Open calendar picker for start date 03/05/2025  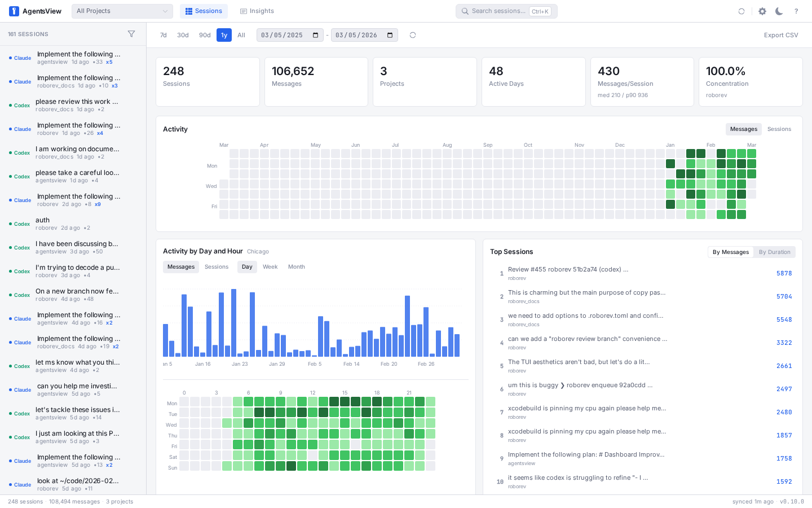point(316,35)
